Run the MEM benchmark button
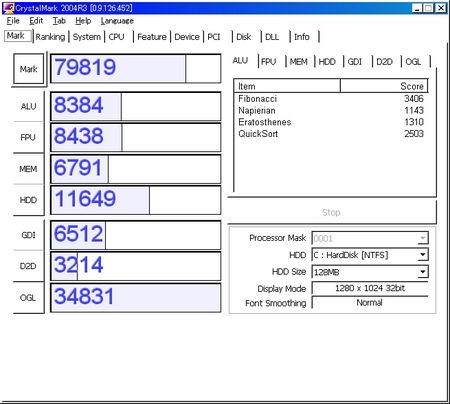This screenshot has width=450, height=404. [28, 169]
